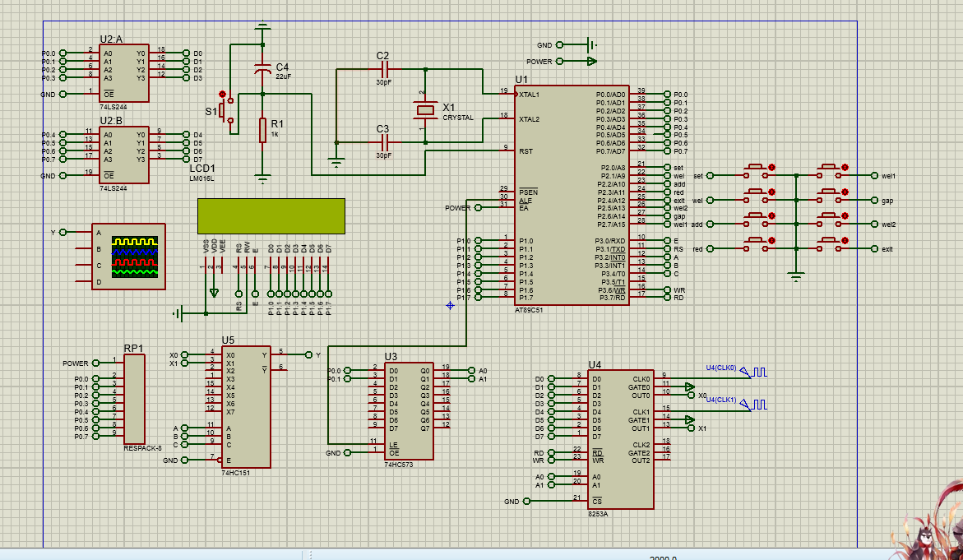Select the U4 timer chip body
Screen dimensions: 963x560
click(x=621, y=440)
